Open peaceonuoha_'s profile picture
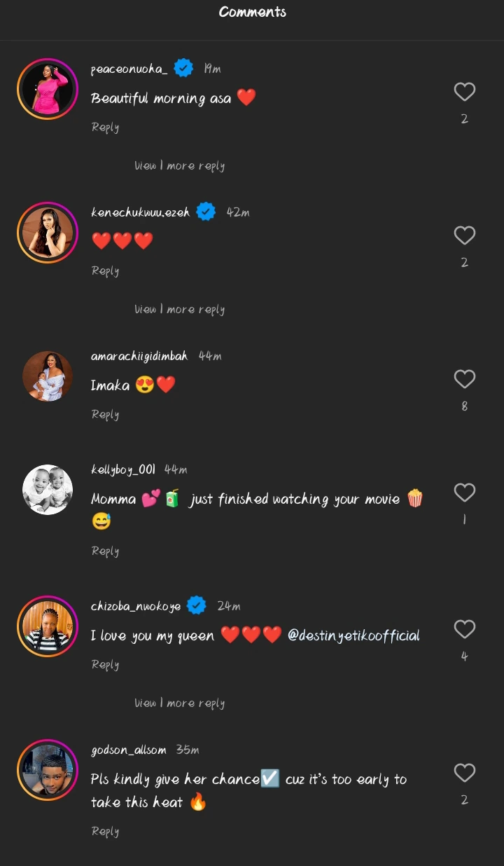 pos(48,89)
